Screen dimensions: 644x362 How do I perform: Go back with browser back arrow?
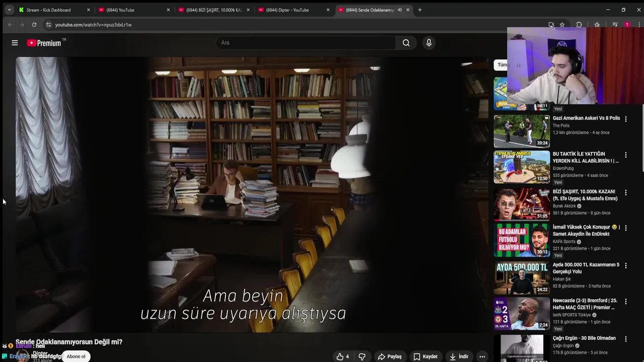pos(10,25)
